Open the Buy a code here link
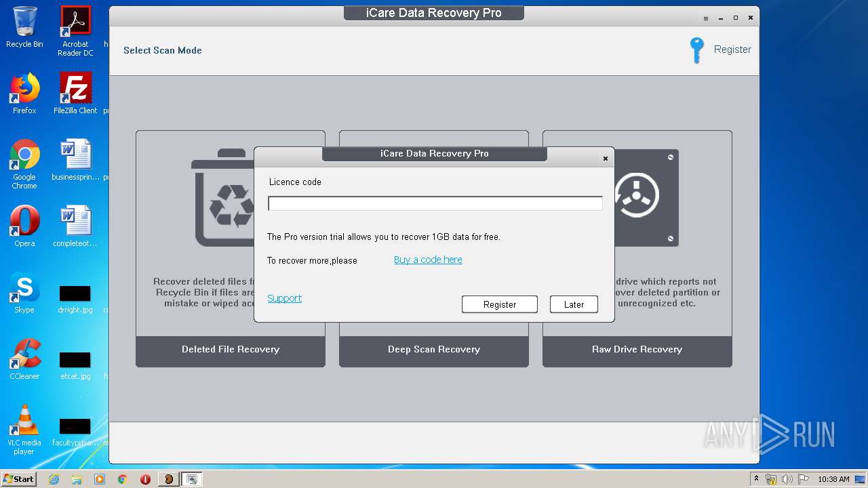The image size is (868, 488). (x=428, y=260)
